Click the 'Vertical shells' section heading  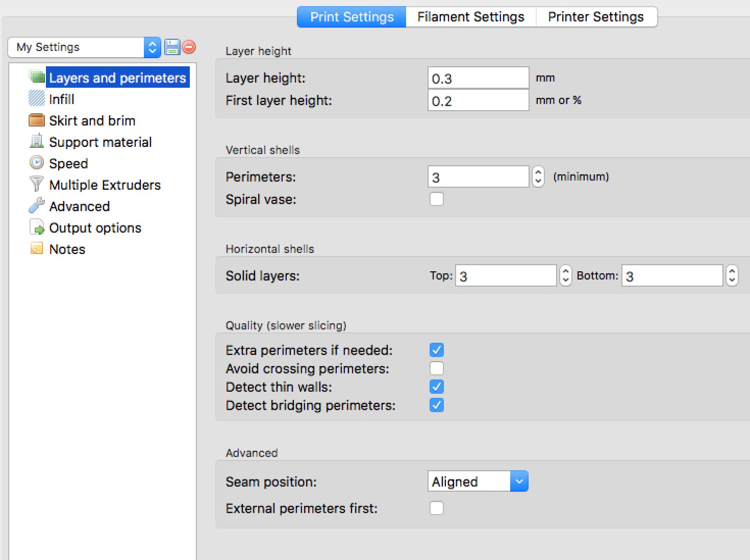point(263,150)
